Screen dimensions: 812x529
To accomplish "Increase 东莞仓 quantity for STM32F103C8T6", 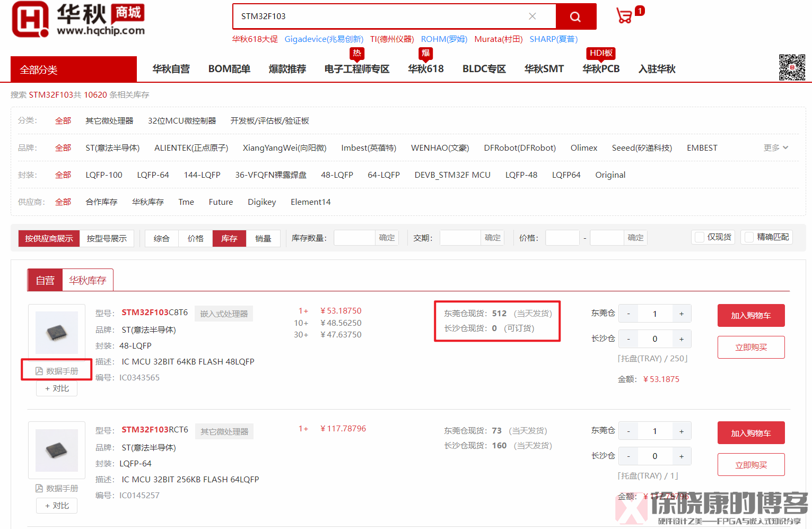I will (x=682, y=314).
